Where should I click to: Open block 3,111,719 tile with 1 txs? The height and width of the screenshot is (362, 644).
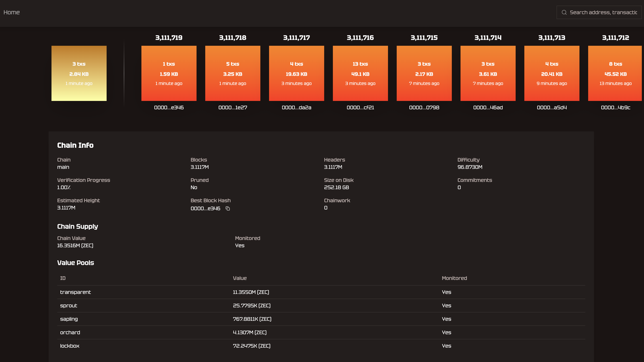169,73
